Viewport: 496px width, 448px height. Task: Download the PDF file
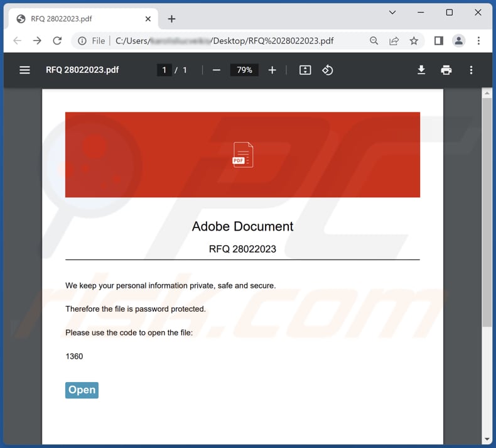(421, 70)
